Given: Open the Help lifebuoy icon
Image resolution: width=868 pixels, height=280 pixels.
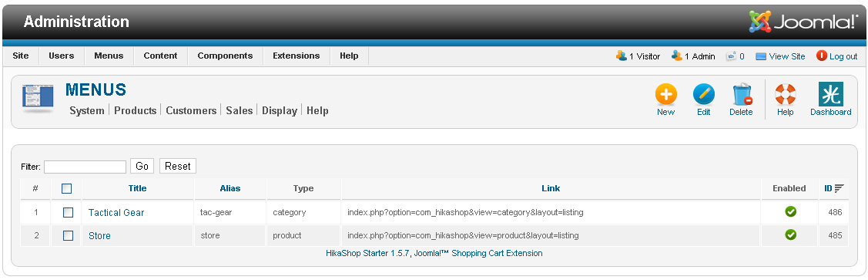Looking at the screenshot, I should coord(785,94).
